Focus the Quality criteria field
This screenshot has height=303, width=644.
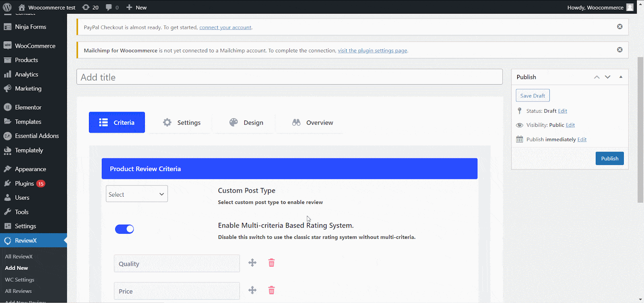(177, 264)
